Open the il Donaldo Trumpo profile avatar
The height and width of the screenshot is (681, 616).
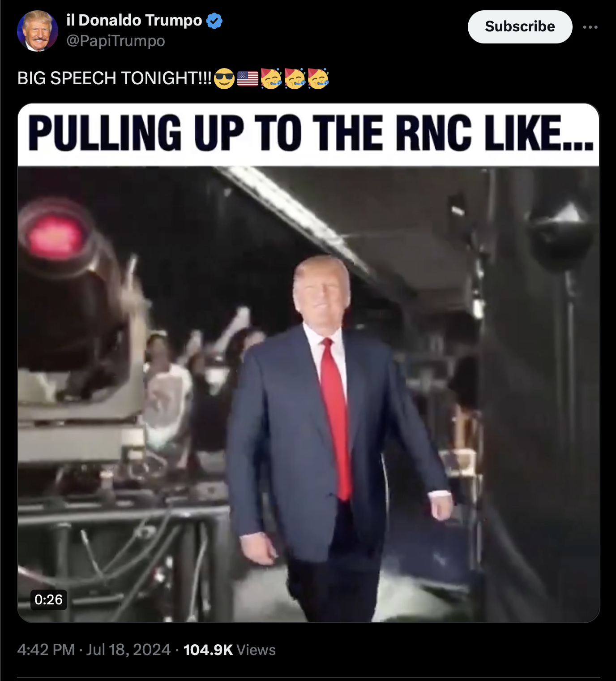[x=38, y=31]
